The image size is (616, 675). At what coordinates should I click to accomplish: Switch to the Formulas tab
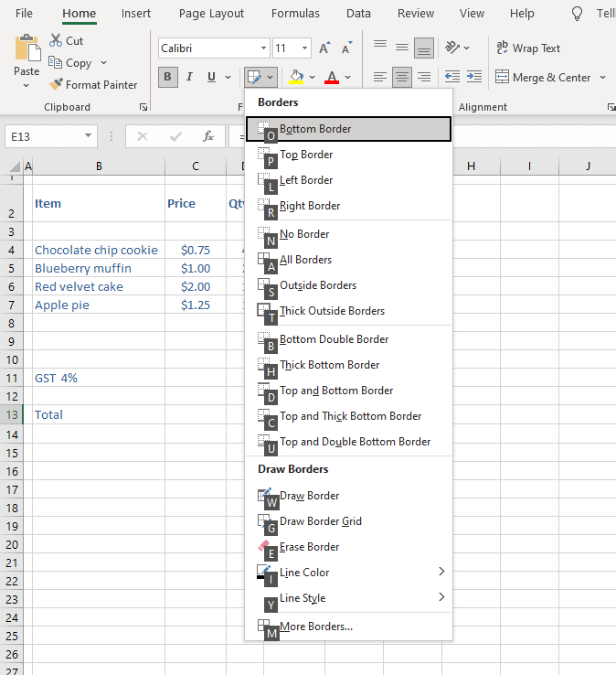point(295,14)
